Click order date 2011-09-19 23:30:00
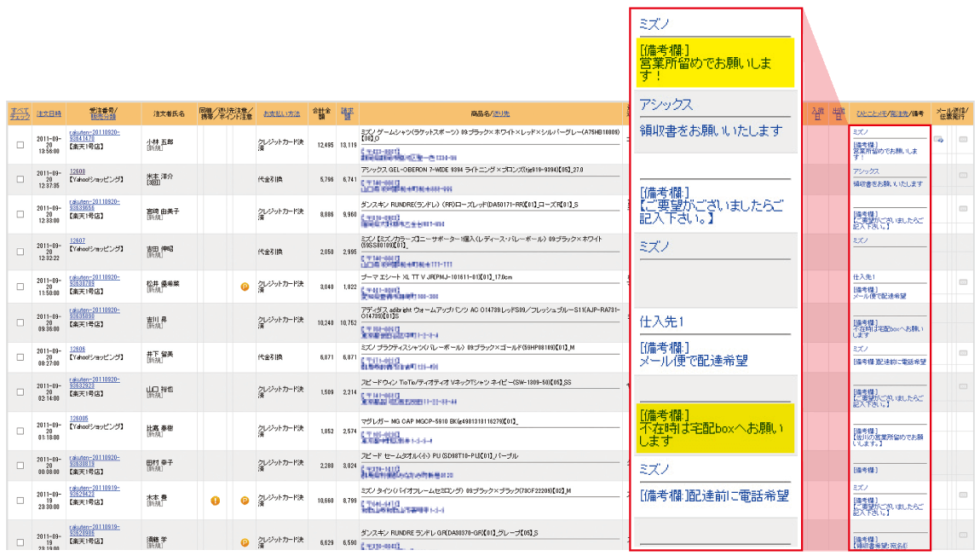Screen dimensions: 980x556 [x=48, y=501]
